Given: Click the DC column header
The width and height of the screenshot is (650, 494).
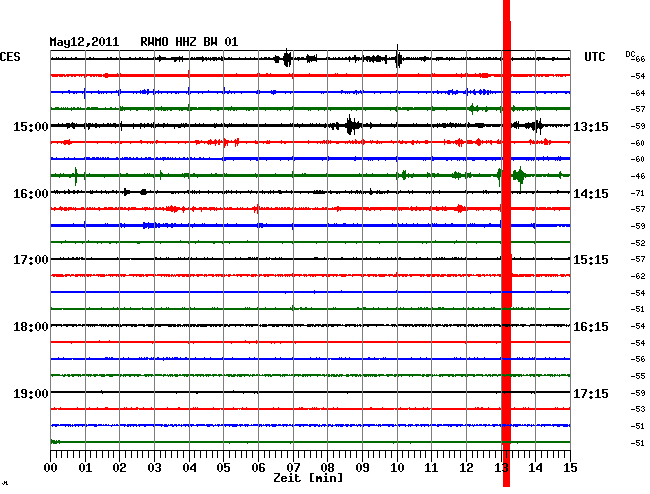Looking at the screenshot, I should pos(630,54).
